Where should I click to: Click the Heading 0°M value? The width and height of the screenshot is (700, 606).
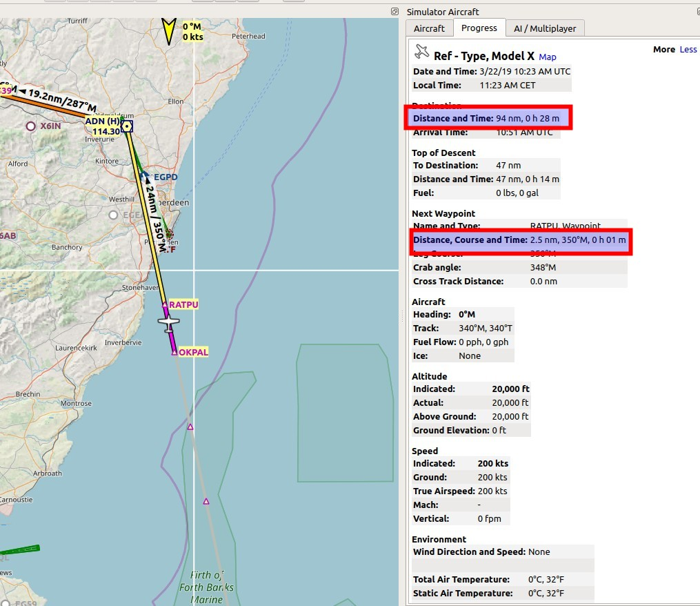click(x=466, y=315)
